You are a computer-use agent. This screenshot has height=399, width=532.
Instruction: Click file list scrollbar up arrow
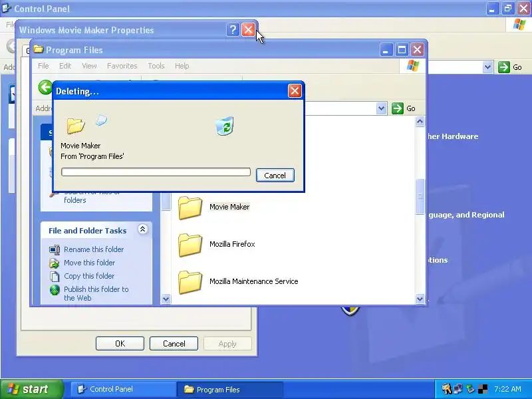(420, 122)
